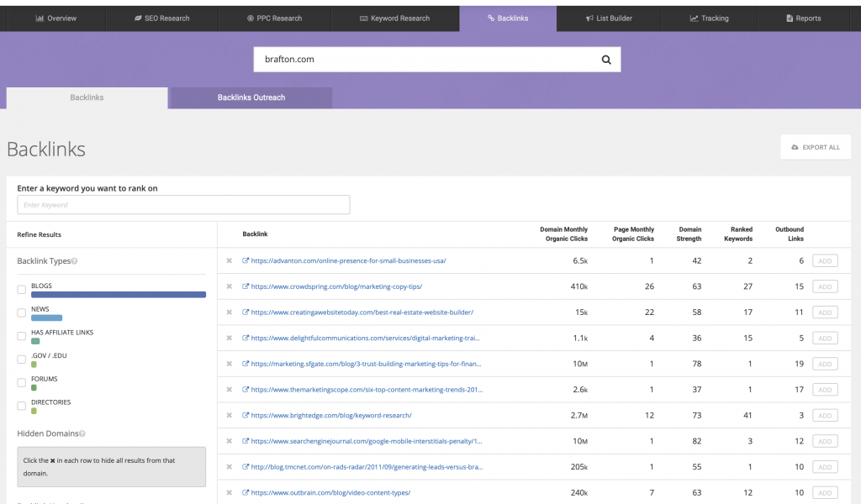This screenshot has width=861, height=504.
Task: Hide crowdspring.com row with X icon
Action: tap(229, 286)
